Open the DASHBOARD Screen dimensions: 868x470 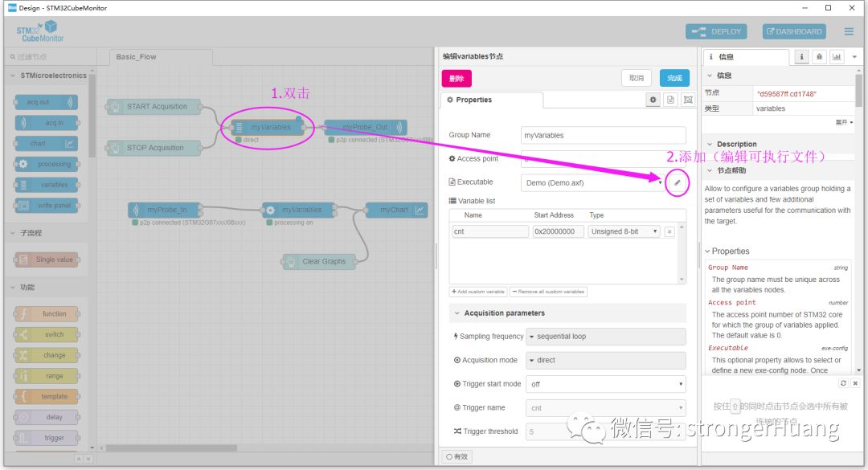[x=794, y=31]
